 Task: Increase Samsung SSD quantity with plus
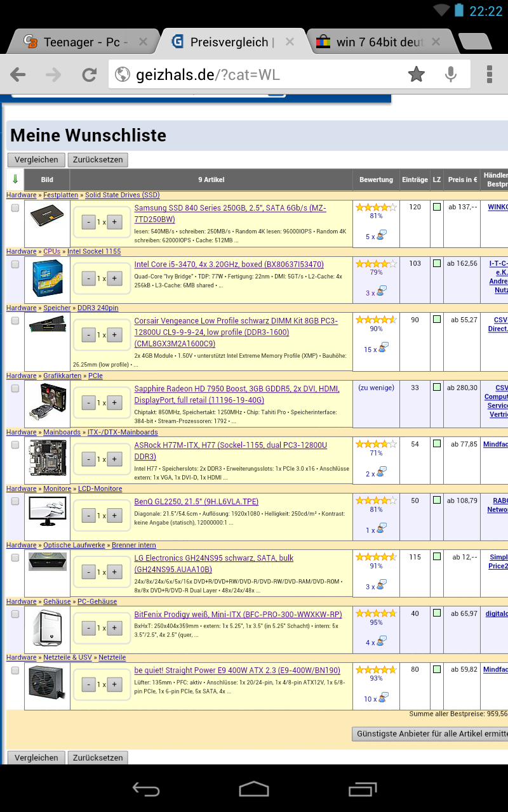click(114, 222)
